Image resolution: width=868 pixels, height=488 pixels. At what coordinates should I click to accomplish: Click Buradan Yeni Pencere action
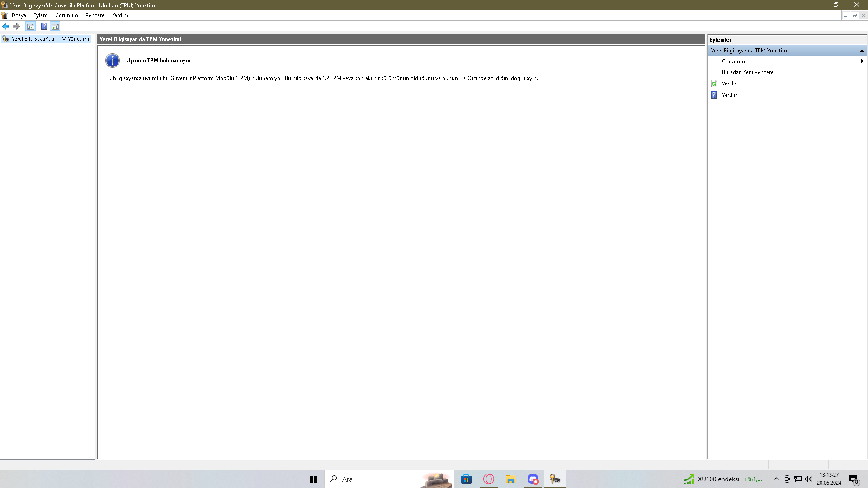pyautogui.click(x=747, y=72)
